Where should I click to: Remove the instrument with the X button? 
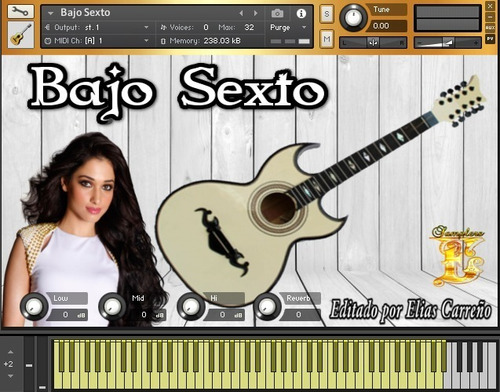490,6
